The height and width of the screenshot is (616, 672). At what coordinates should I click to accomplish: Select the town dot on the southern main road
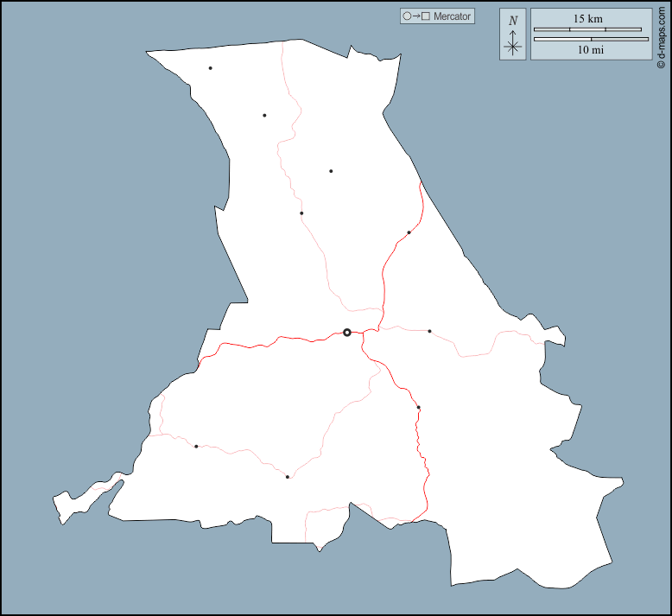pos(418,407)
